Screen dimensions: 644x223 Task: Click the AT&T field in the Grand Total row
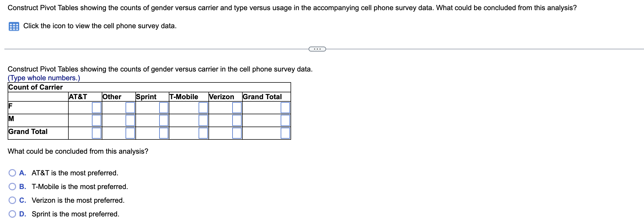[x=97, y=133]
